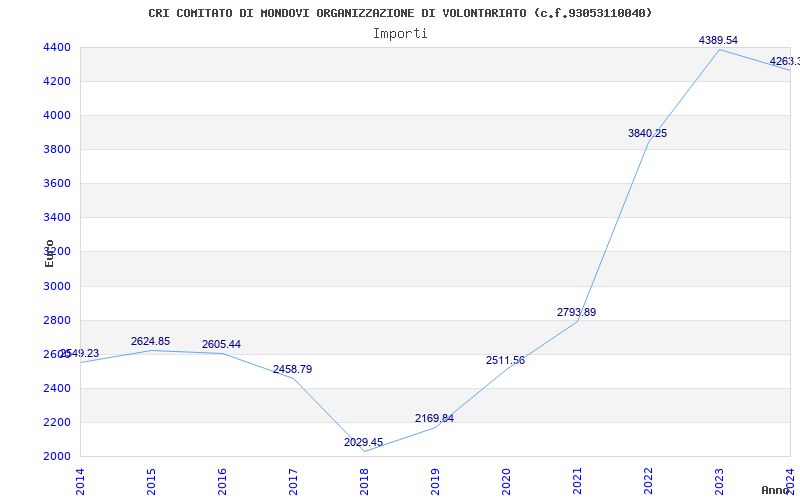The width and height of the screenshot is (800, 500).
Task: Click the 3840.25 data point label
Action: coord(647,133)
